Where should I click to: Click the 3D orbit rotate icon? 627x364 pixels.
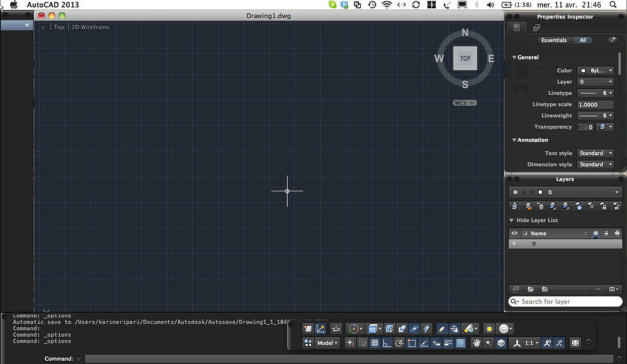(335, 329)
